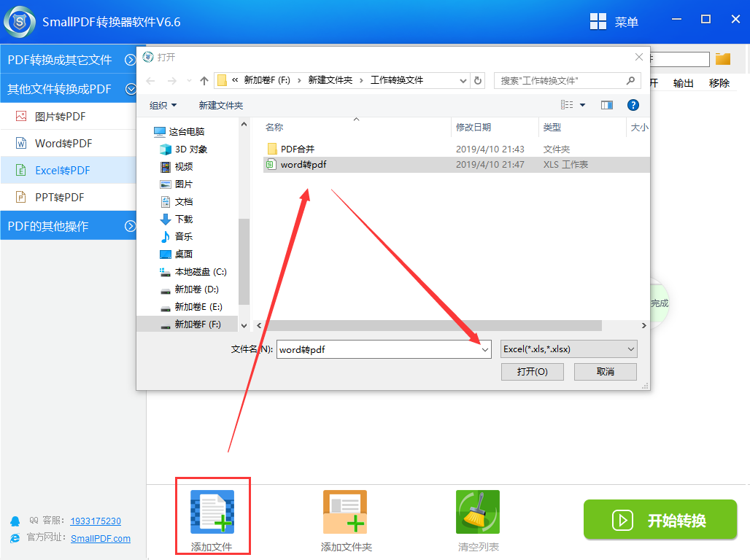Go back in the Open dialog
This screenshot has height=560, width=750.
click(151, 81)
